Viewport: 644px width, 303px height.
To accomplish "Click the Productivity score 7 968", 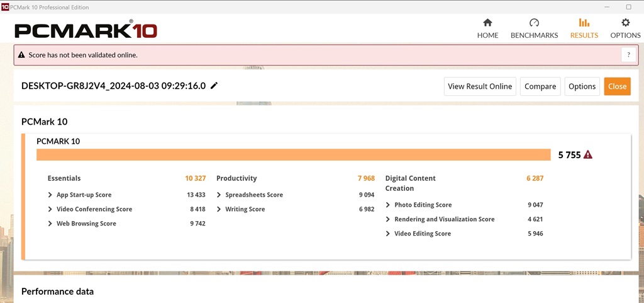I will click(367, 178).
